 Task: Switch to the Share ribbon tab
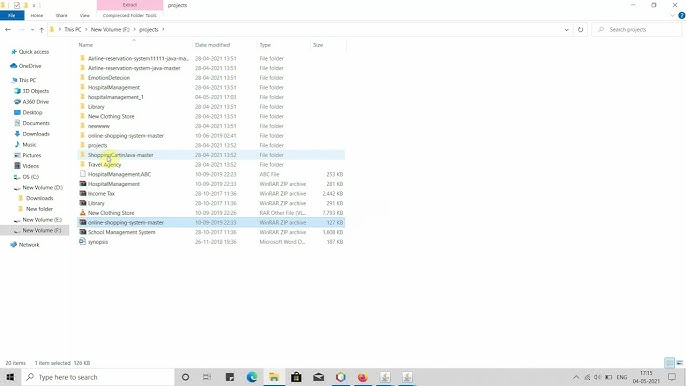click(61, 15)
